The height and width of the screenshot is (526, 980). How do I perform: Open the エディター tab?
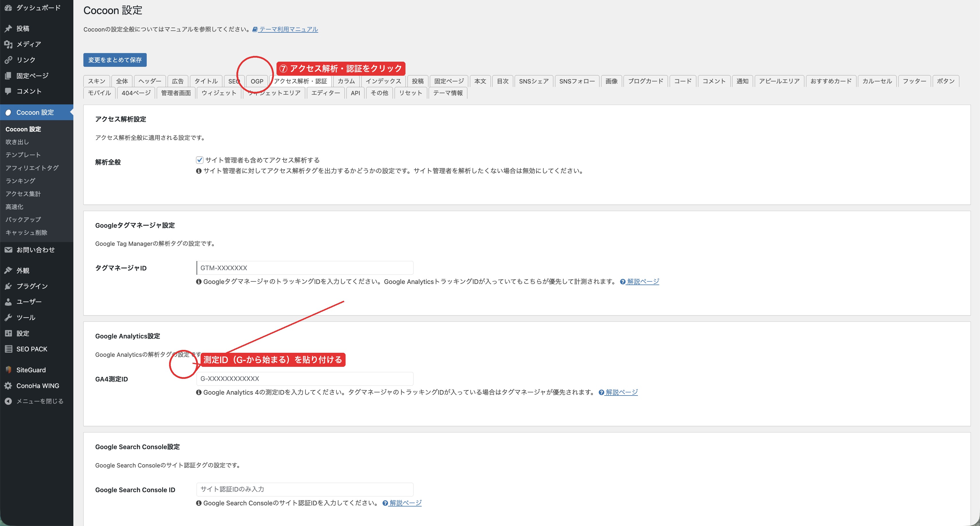[326, 93]
